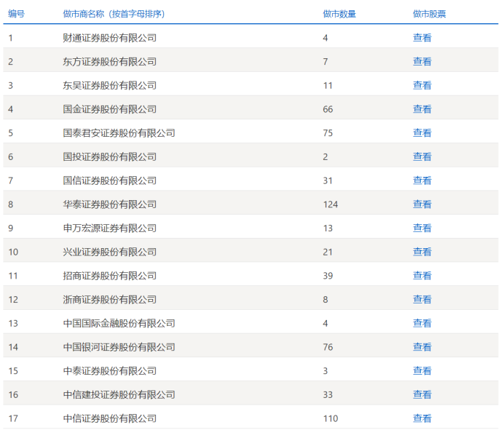Click the 做市商名称（按首字母排序）header

[x=114, y=14]
